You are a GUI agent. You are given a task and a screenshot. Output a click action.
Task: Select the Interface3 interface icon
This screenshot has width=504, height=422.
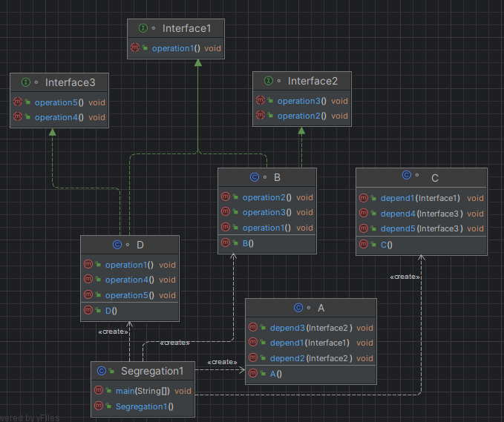pos(26,82)
